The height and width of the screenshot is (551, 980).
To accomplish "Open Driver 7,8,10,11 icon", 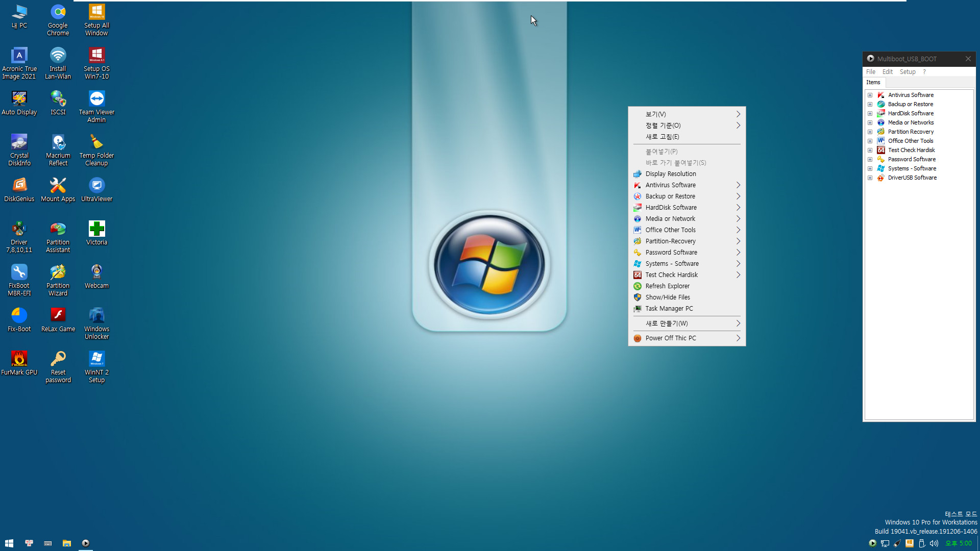I will pos(19,237).
